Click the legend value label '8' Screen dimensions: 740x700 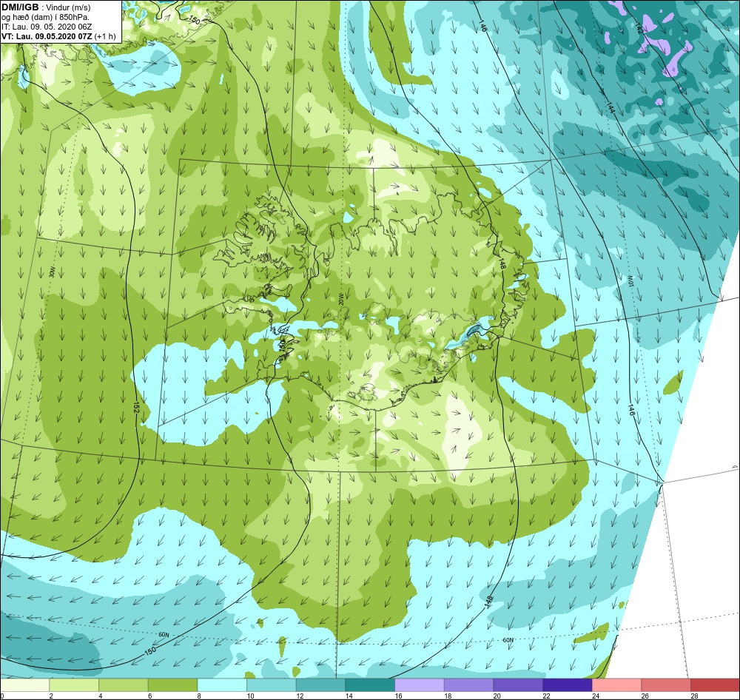198,696
